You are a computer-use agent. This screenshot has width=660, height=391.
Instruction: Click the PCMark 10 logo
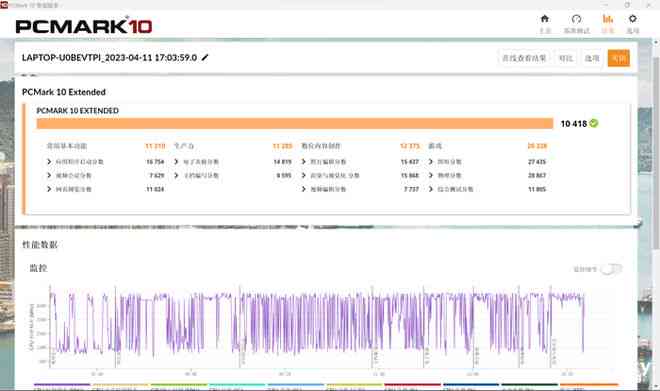pos(84,26)
